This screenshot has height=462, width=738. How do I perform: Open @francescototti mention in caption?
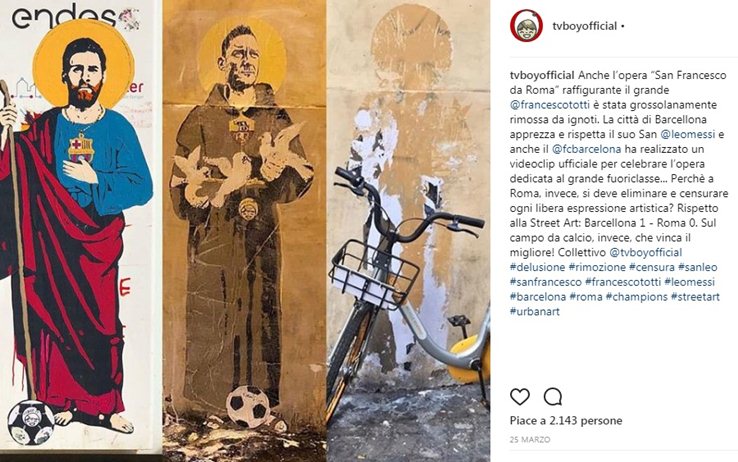pos(550,104)
